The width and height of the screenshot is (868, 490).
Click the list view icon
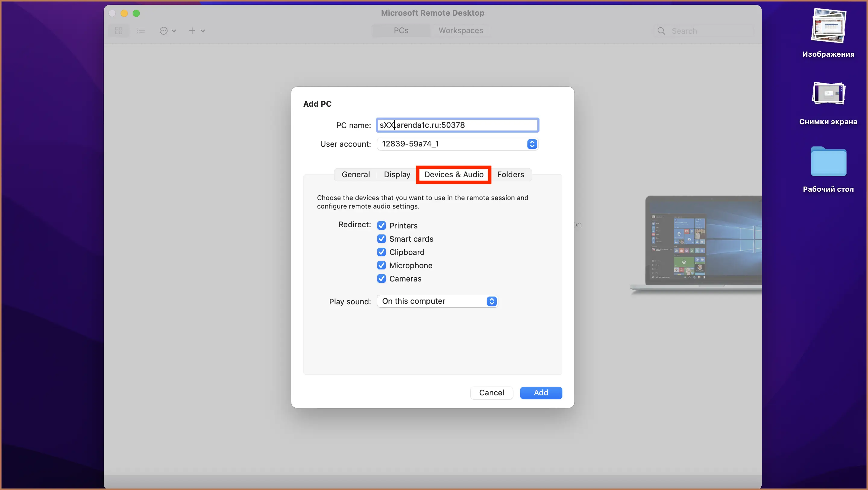(x=141, y=30)
